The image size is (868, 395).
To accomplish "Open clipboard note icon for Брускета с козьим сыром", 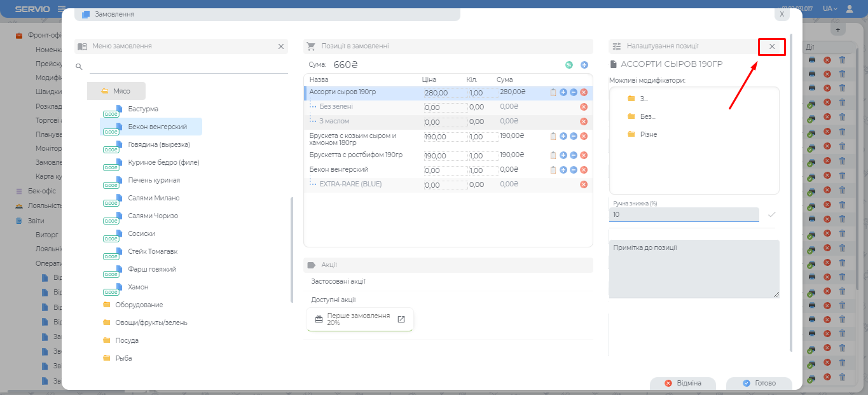I will [x=553, y=136].
